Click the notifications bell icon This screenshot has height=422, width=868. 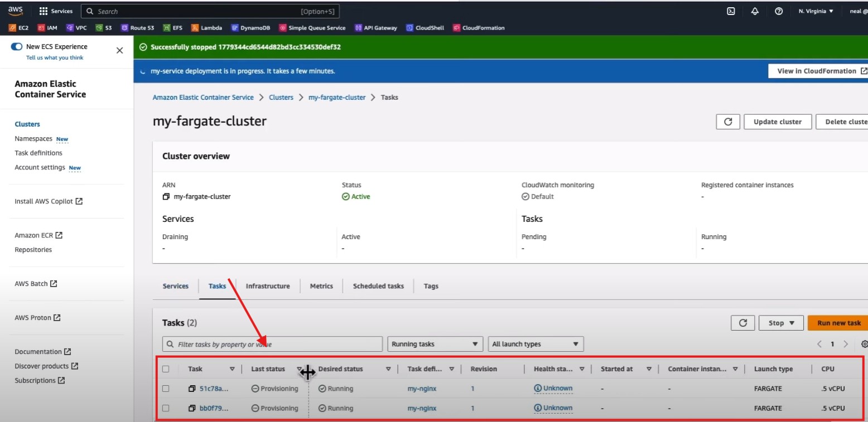[x=755, y=11]
